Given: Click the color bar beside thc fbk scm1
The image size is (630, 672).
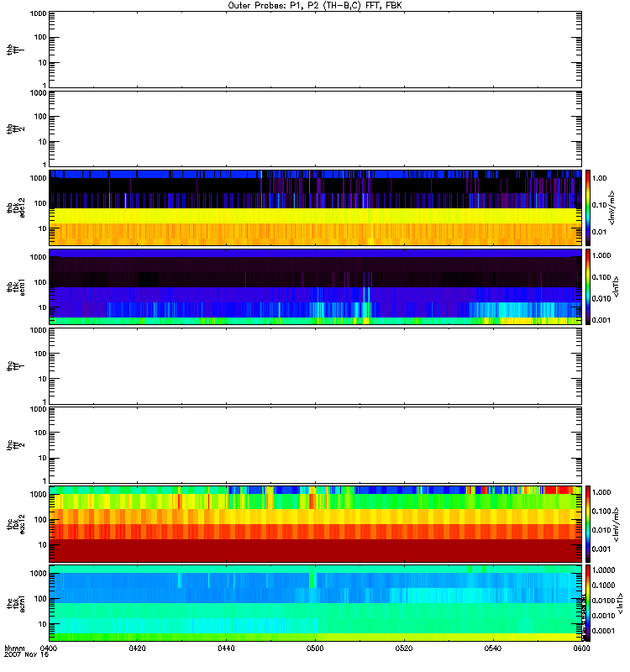Looking at the screenshot, I should (588, 603).
